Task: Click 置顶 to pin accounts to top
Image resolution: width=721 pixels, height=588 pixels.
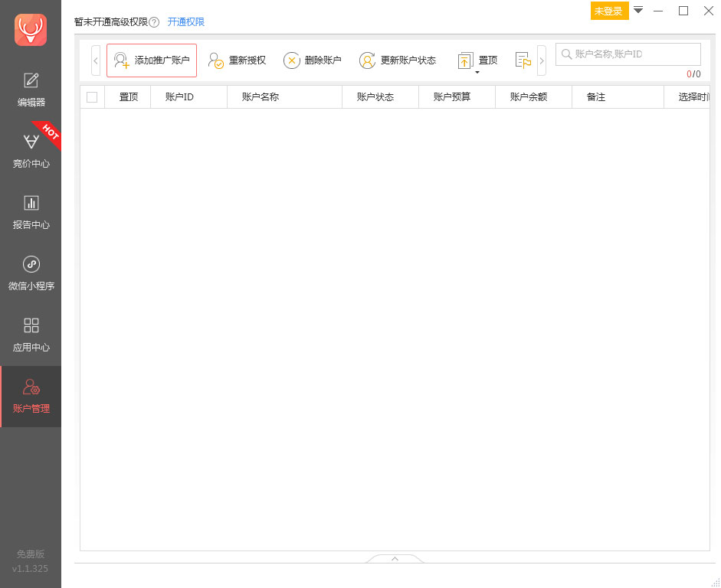Action: tap(477, 59)
